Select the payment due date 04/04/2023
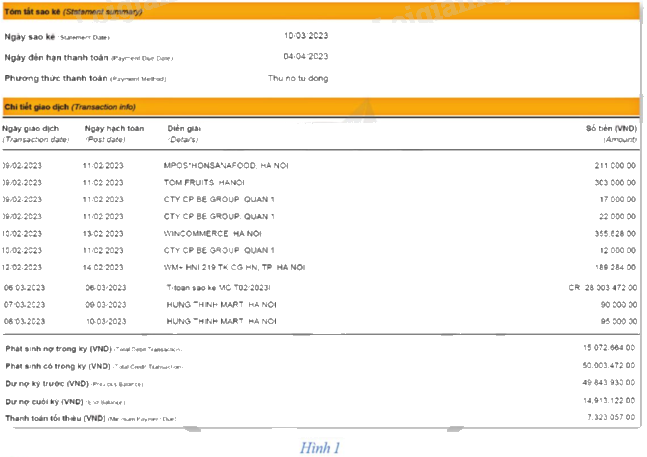The width and height of the screenshot is (647, 457). (306, 56)
